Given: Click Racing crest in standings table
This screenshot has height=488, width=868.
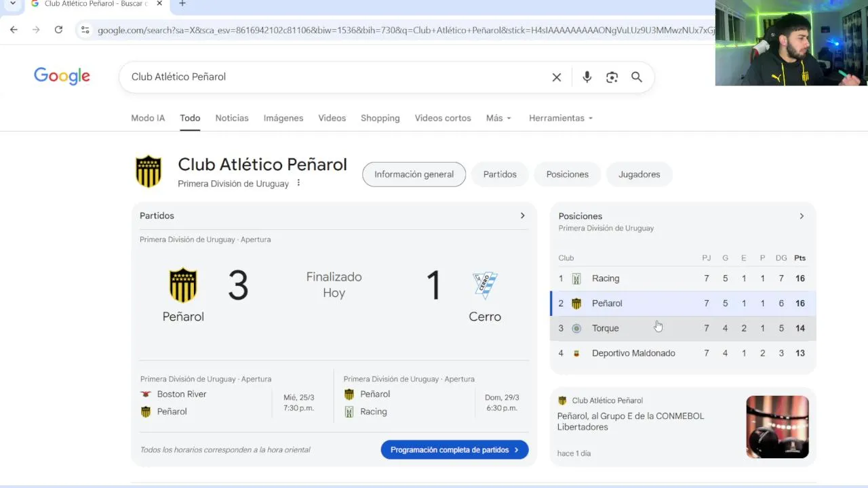Looking at the screenshot, I should (576, 279).
